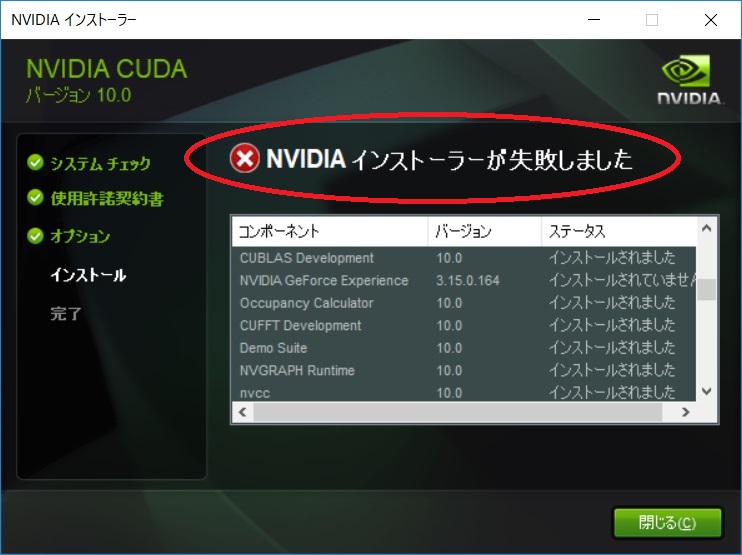Click the NVIDIA CUDA title text
Screen dimensions: 742x555
pyautogui.click(x=106, y=69)
